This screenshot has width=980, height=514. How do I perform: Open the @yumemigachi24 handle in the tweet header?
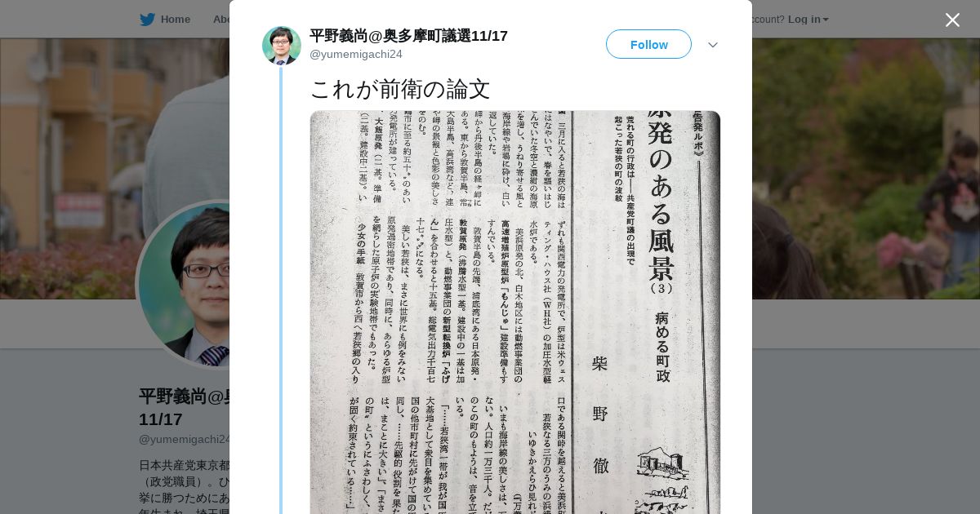point(356,54)
